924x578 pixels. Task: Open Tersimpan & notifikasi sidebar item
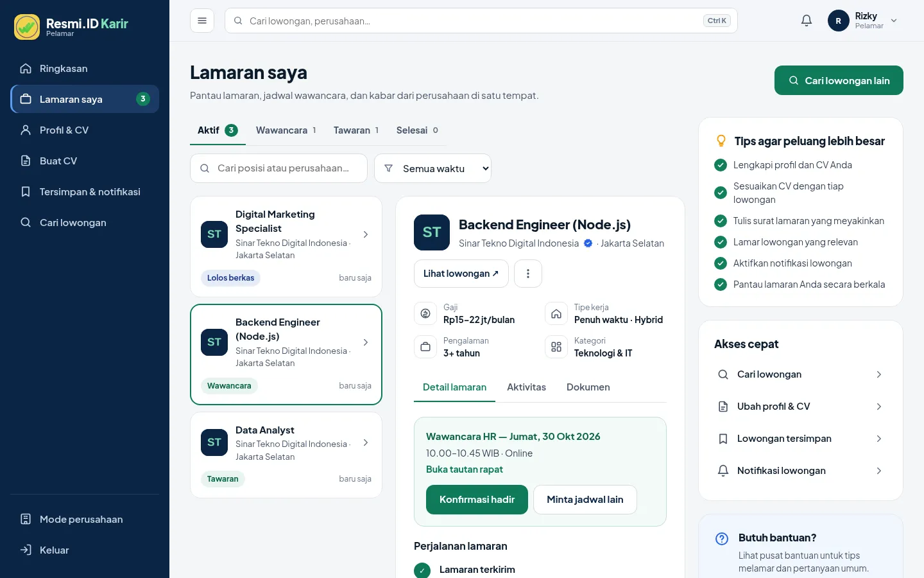[85, 191]
